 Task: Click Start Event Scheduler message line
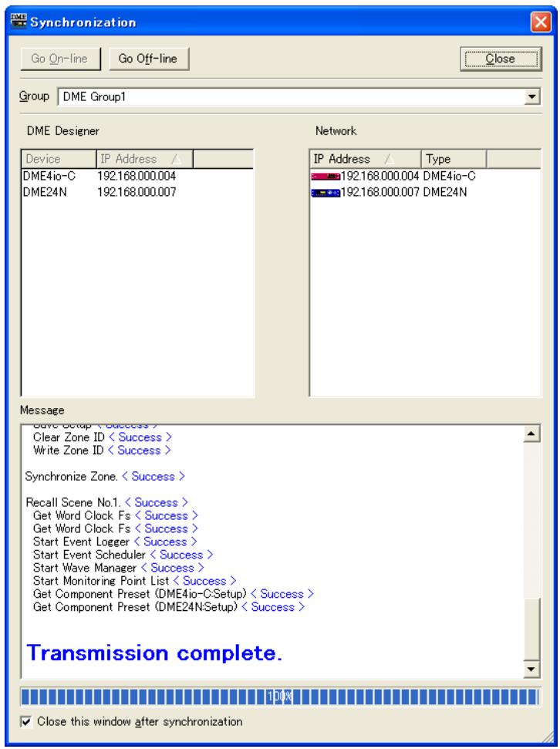click(x=123, y=555)
